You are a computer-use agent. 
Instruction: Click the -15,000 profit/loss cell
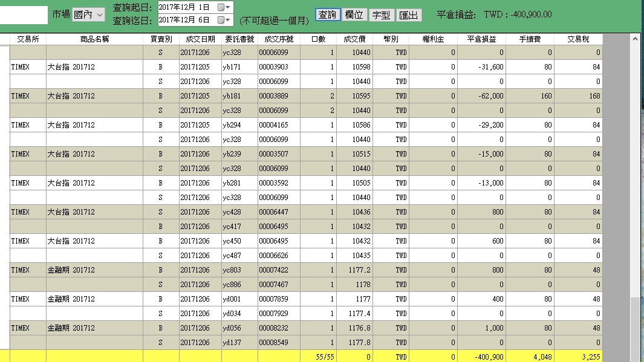(x=481, y=154)
